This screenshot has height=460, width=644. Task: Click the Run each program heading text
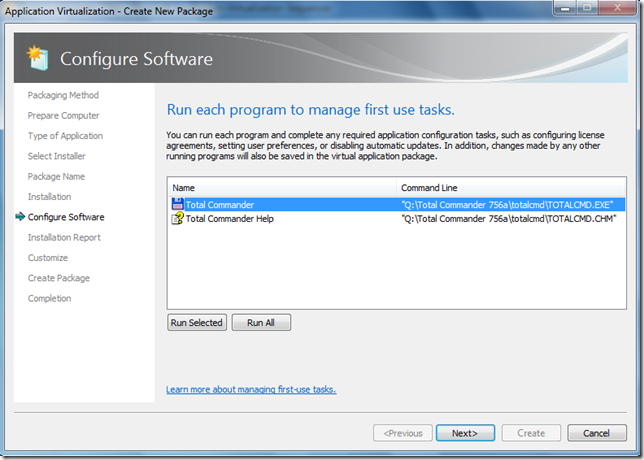click(x=310, y=110)
